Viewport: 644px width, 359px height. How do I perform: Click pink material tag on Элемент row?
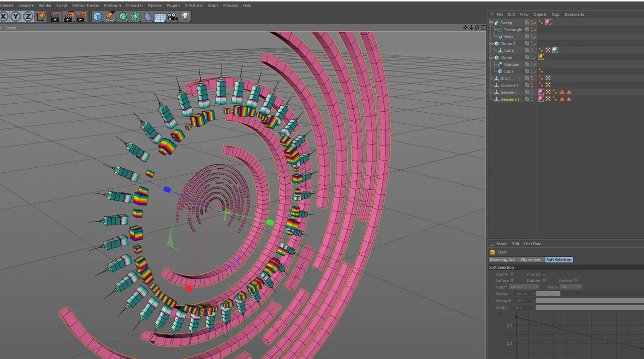541,92
